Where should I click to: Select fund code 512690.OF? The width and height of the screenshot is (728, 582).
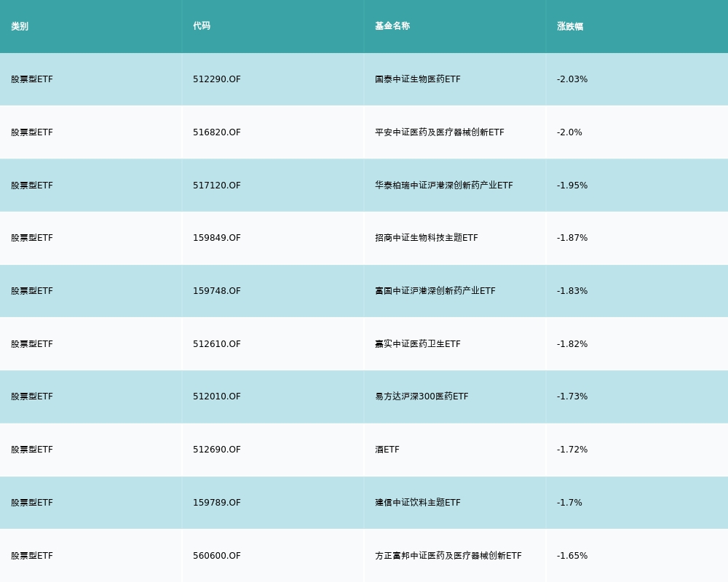point(217,450)
